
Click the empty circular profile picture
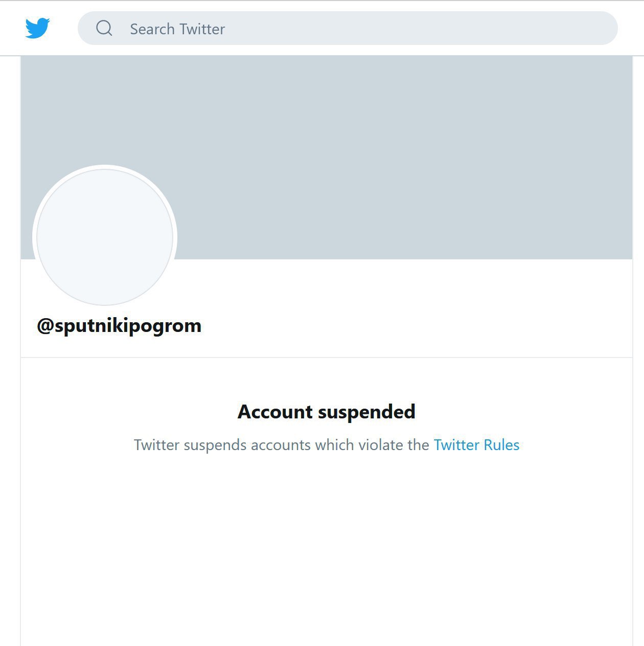[x=105, y=237]
